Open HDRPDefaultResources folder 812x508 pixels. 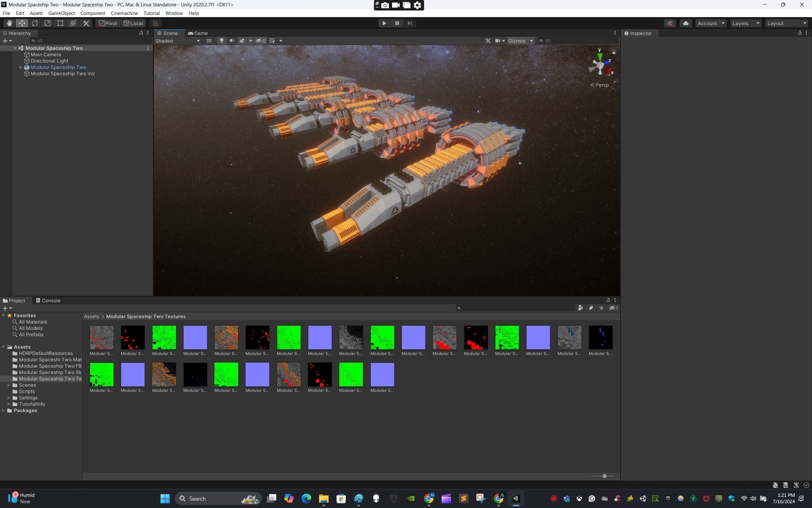46,353
